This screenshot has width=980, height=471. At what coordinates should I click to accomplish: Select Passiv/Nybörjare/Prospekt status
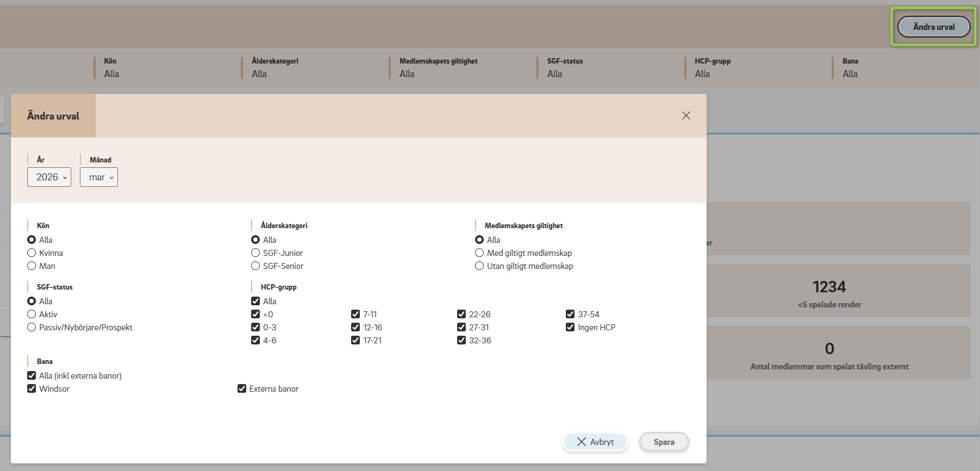32,328
